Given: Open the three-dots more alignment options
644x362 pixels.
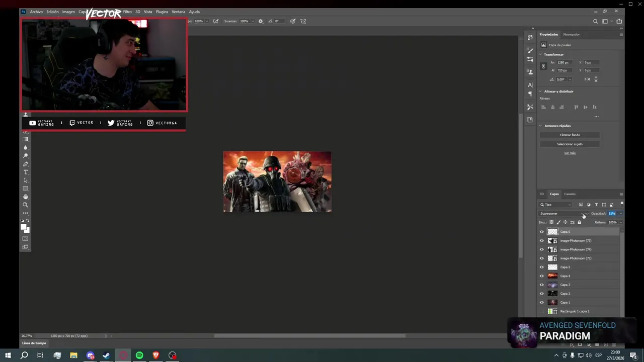Looking at the screenshot, I should coord(596,117).
